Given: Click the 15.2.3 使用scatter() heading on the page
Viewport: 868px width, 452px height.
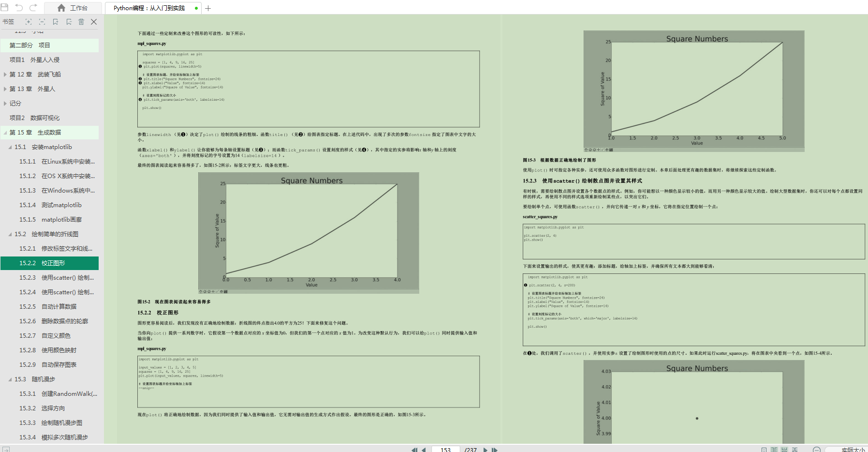Looking at the screenshot, I should click(582, 181).
